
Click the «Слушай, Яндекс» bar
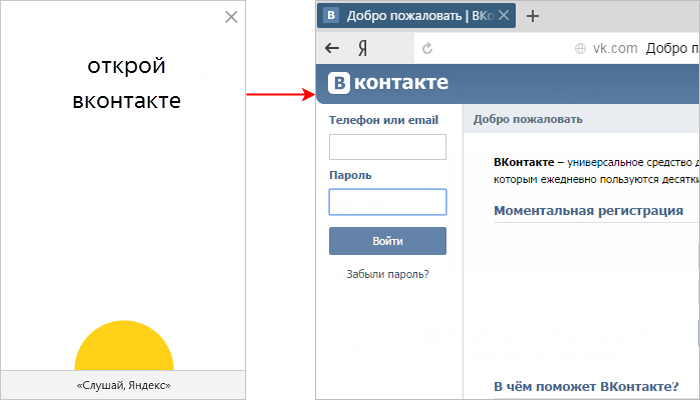pos(123,385)
